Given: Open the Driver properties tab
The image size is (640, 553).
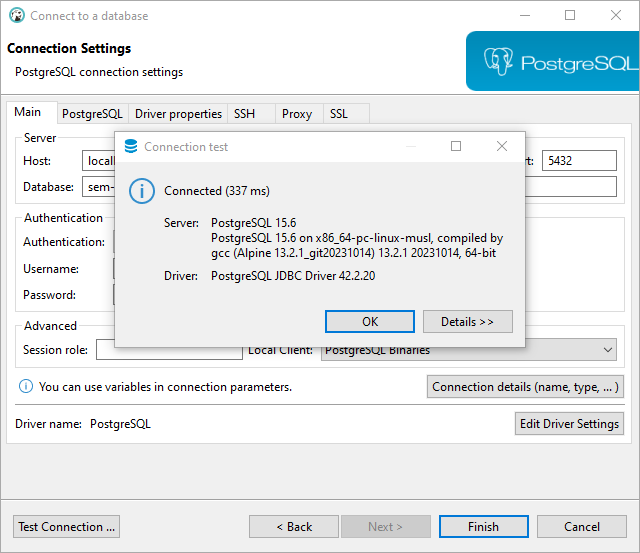Looking at the screenshot, I should pos(178,114).
